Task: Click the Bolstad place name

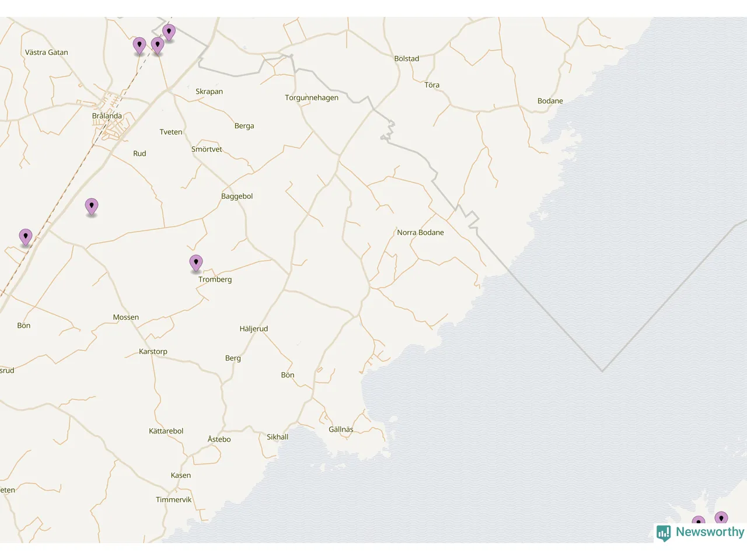Action: coord(407,59)
